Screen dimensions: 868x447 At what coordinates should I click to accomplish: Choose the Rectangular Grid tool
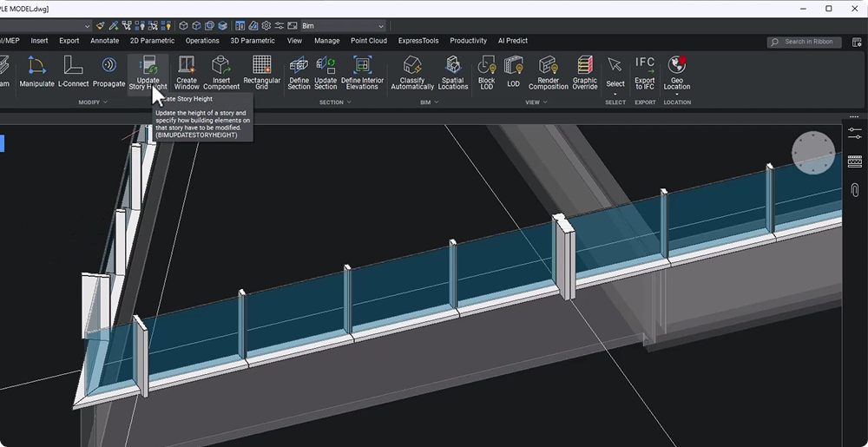coord(261,71)
